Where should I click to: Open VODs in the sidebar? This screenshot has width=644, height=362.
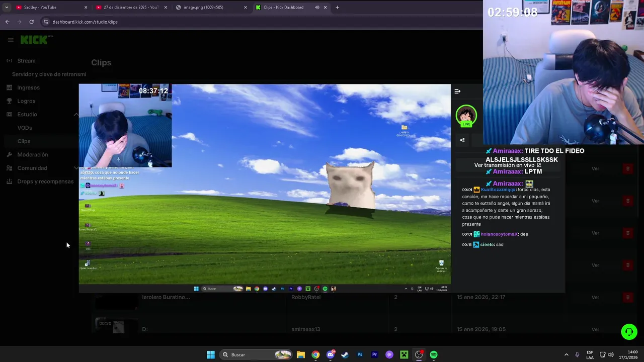click(25, 128)
